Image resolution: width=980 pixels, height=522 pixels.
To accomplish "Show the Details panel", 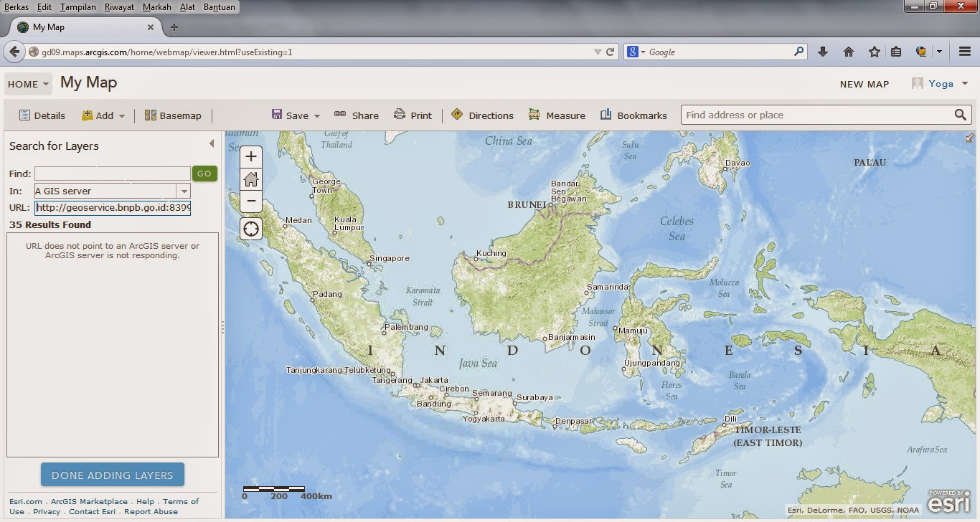I will click(41, 115).
